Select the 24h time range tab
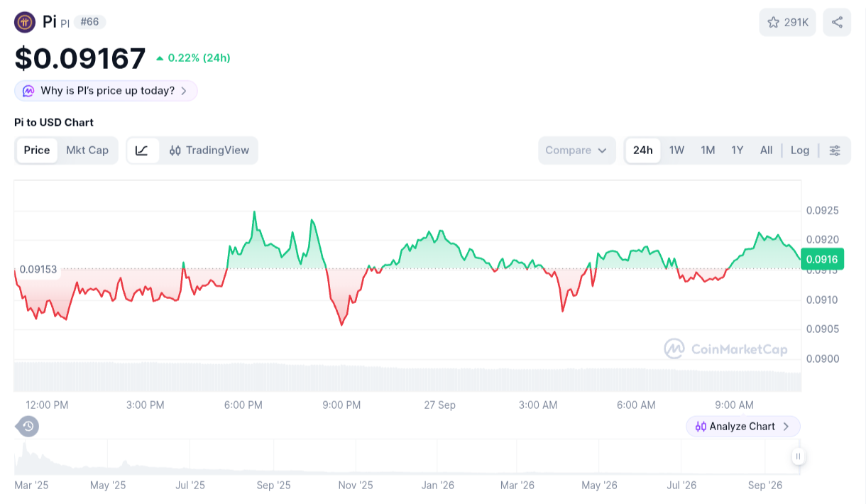Image resolution: width=866 pixels, height=504 pixels. [643, 150]
